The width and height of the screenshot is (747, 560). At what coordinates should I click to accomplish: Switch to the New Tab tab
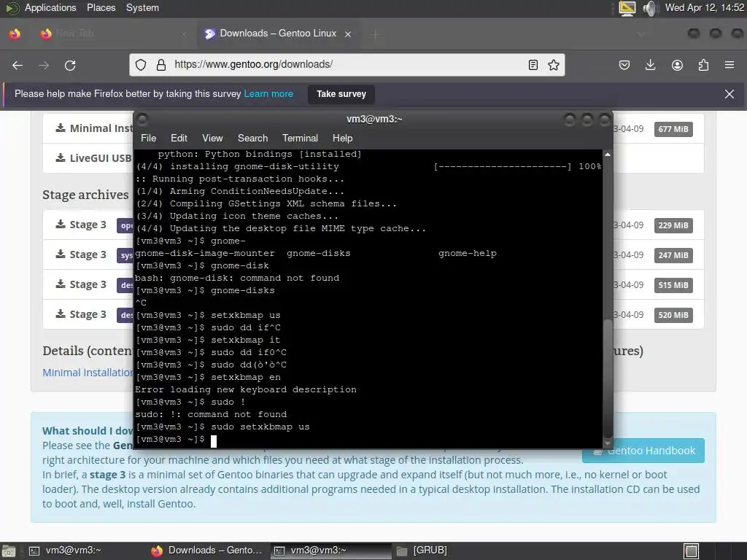coord(115,34)
